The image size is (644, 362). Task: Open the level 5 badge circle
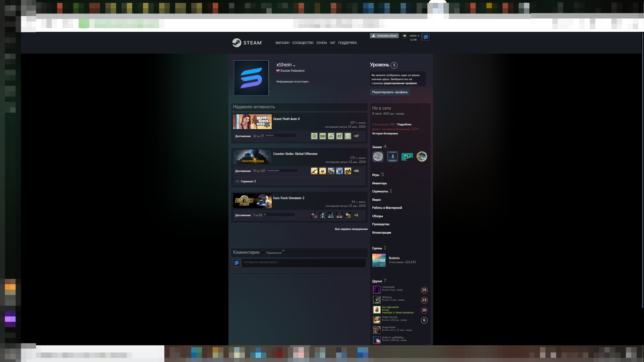tap(394, 65)
